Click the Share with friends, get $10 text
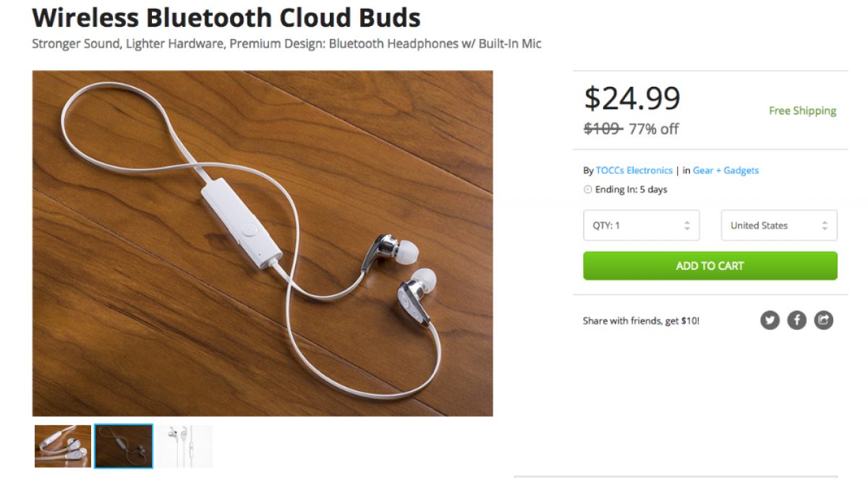The height and width of the screenshot is (478, 868). (641, 321)
